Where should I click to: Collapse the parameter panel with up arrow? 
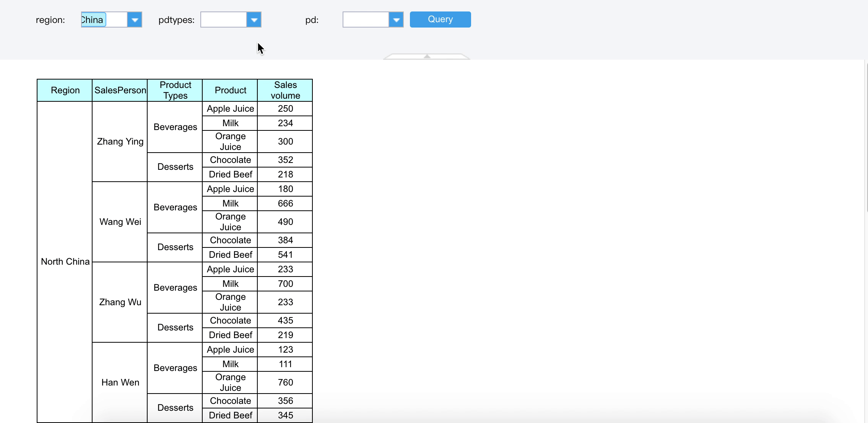coord(427,57)
